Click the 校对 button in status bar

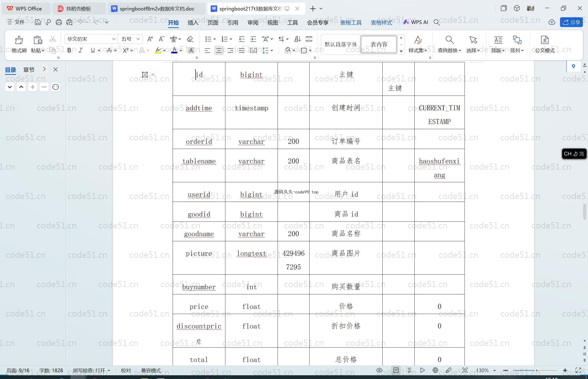[126, 370]
